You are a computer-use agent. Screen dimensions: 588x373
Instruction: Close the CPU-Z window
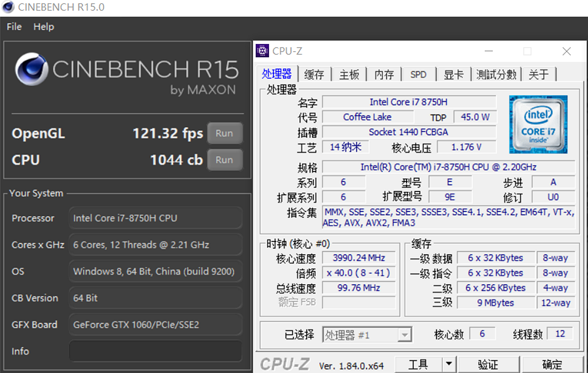pyautogui.click(x=566, y=51)
